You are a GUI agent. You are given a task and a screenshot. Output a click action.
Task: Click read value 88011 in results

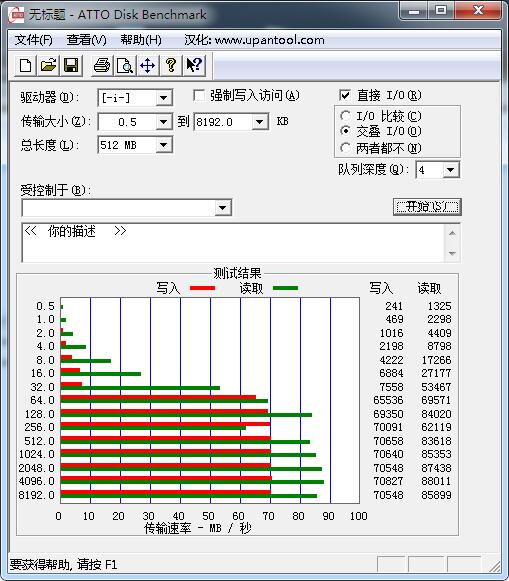[x=436, y=481]
